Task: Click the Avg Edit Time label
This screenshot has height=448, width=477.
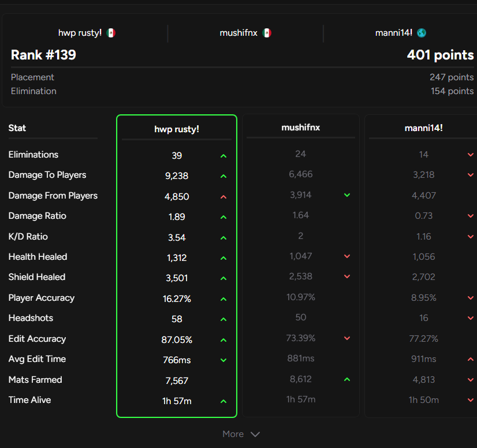Action: (x=37, y=359)
